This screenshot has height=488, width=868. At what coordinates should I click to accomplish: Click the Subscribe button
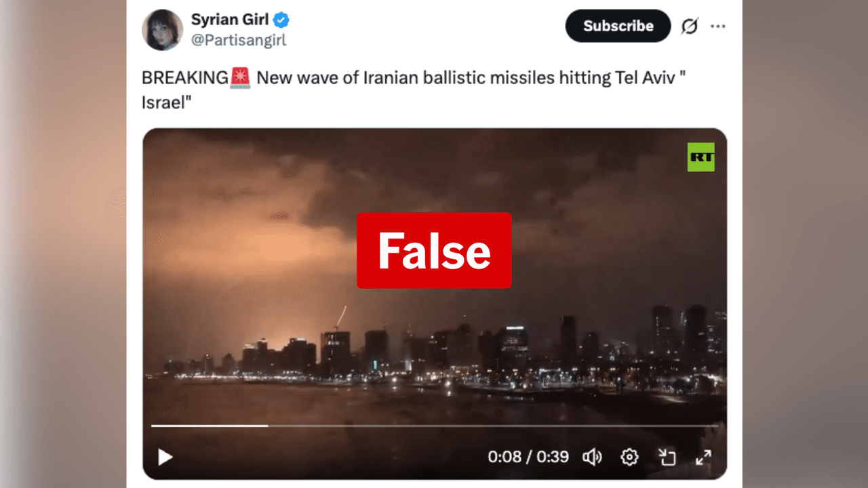618,26
